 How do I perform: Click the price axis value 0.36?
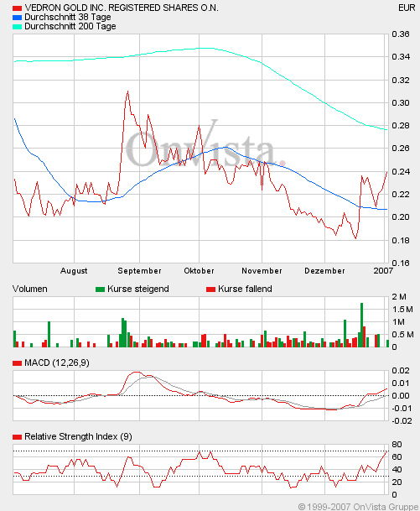coord(401,34)
